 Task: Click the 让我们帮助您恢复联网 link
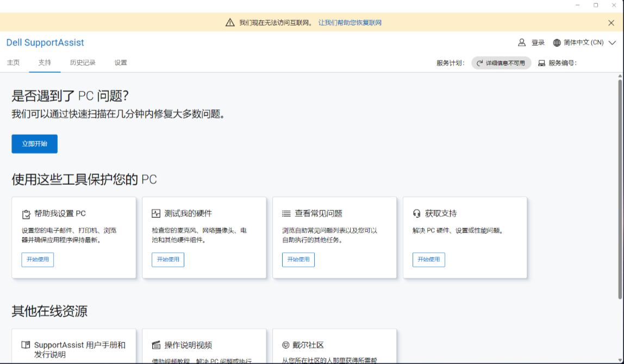coord(350,23)
